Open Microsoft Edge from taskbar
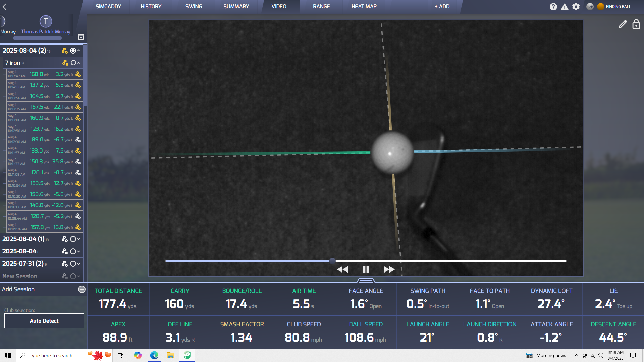The image size is (644, 362). (x=154, y=355)
